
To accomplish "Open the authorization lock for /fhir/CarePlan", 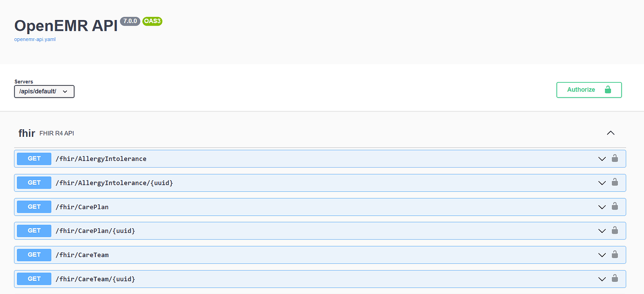I will (x=615, y=205).
